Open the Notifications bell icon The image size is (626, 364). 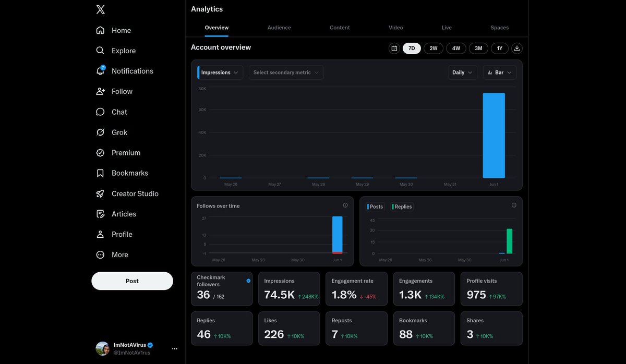tap(100, 71)
